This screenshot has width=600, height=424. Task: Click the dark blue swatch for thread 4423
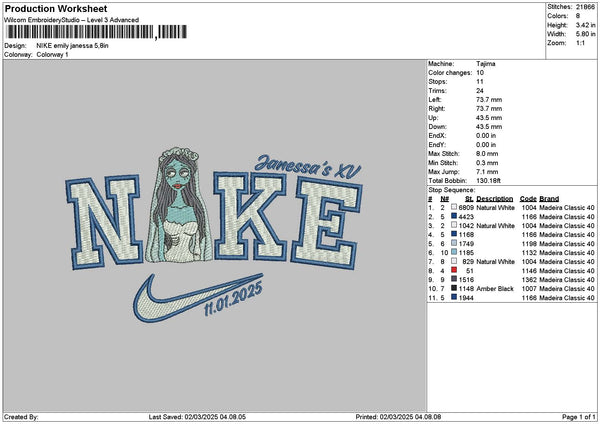click(454, 216)
